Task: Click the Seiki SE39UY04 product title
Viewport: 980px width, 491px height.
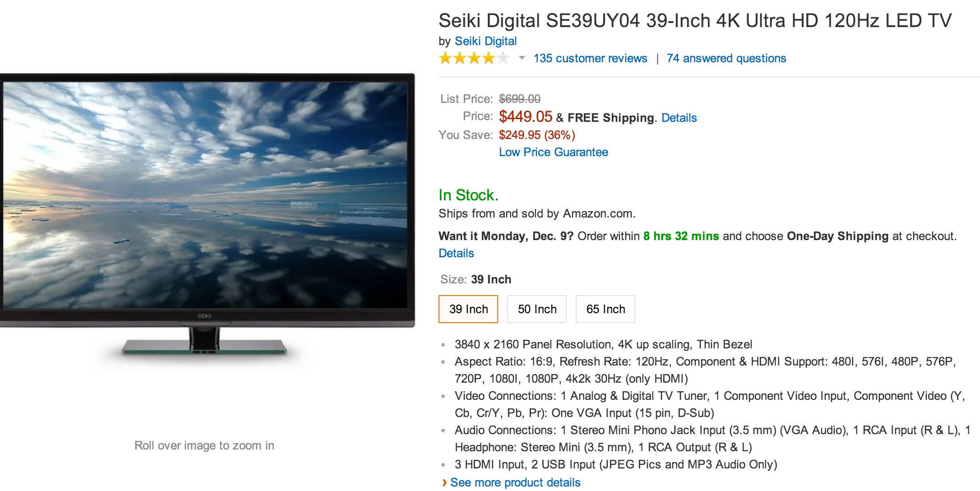Action: click(695, 21)
